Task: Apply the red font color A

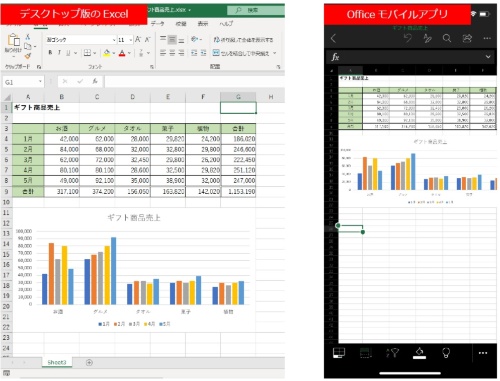Action: point(122,53)
